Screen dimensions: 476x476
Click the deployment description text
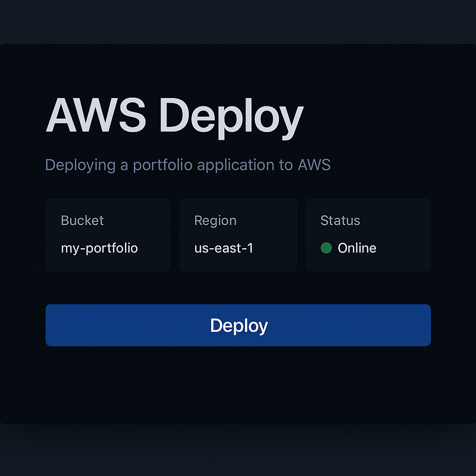pos(187,165)
